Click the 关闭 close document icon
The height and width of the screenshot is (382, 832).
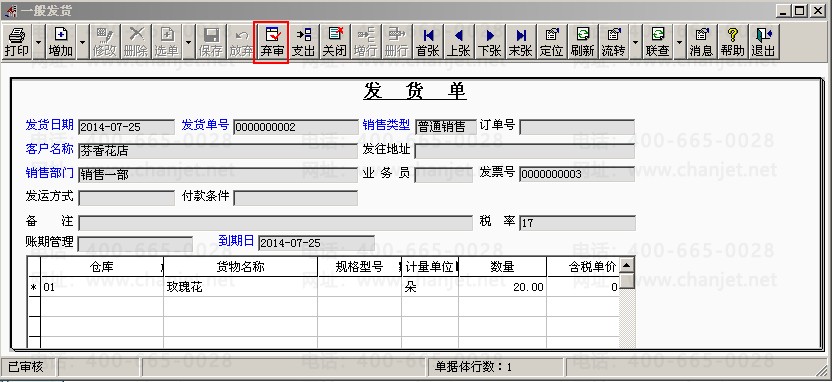[335, 41]
